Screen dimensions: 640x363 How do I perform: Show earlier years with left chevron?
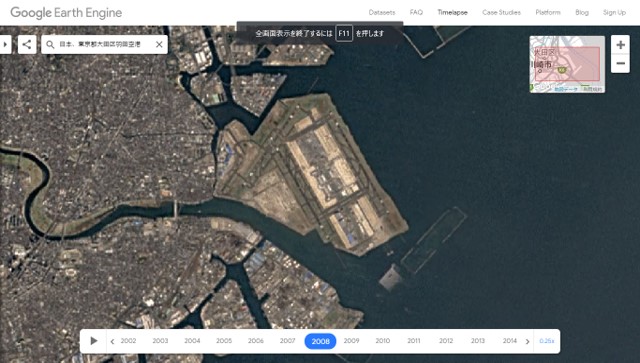coord(112,341)
